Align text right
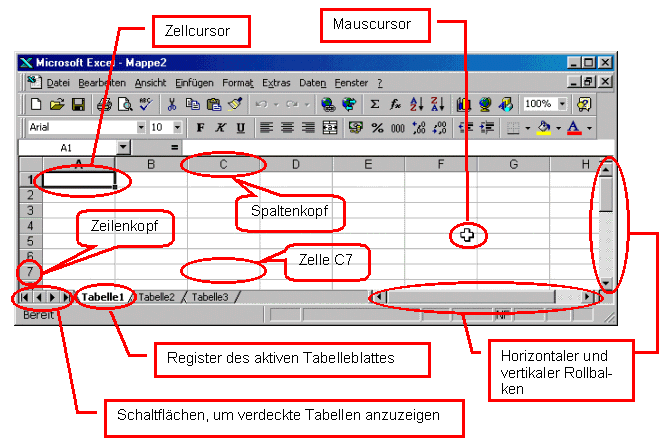 pos(308,127)
